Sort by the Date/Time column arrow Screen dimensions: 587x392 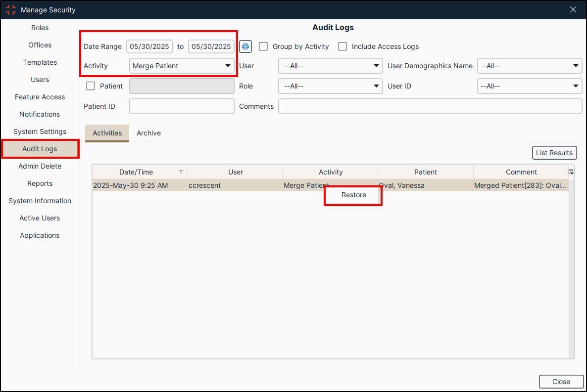click(x=181, y=172)
